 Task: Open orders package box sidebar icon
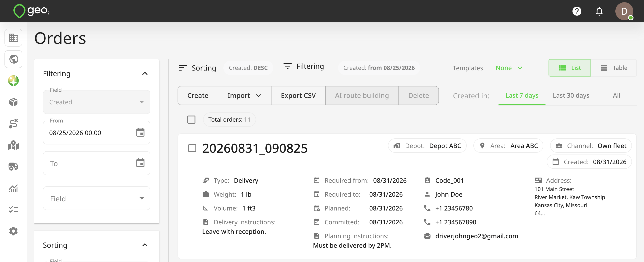pyautogui.click(x=13, y=102)
